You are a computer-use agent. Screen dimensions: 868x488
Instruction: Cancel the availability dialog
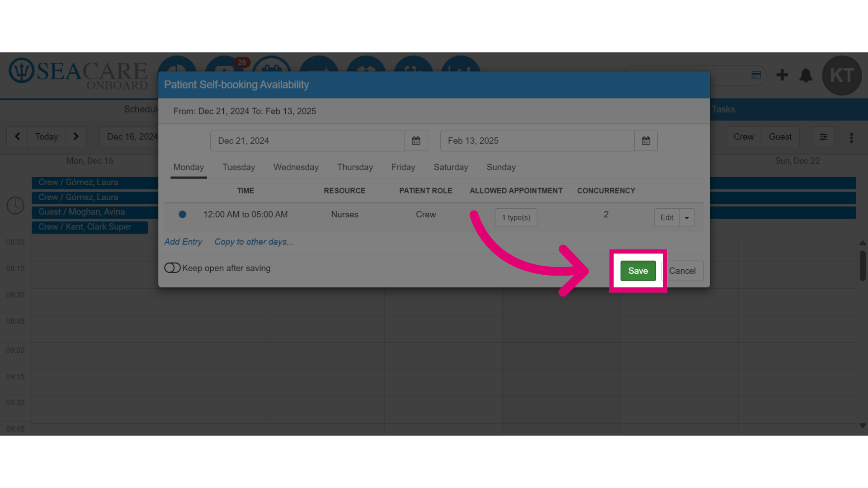tap(682, 271)
